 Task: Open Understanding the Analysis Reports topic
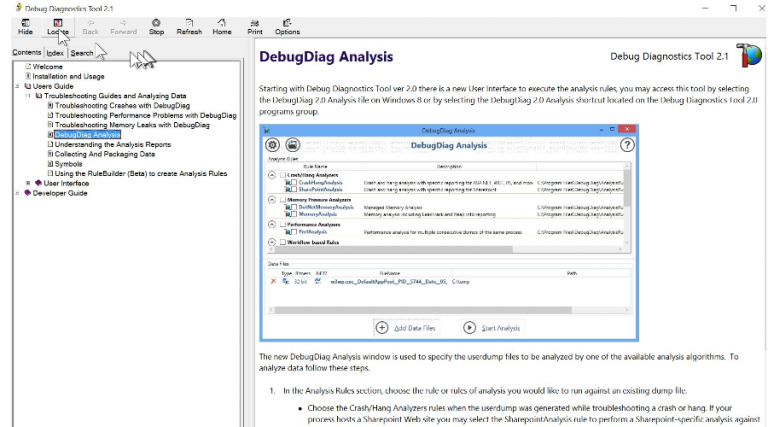coord(112,144)
